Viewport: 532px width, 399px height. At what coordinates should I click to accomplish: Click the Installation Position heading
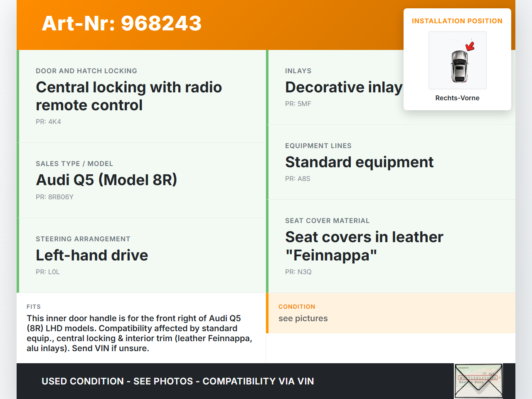457,21
